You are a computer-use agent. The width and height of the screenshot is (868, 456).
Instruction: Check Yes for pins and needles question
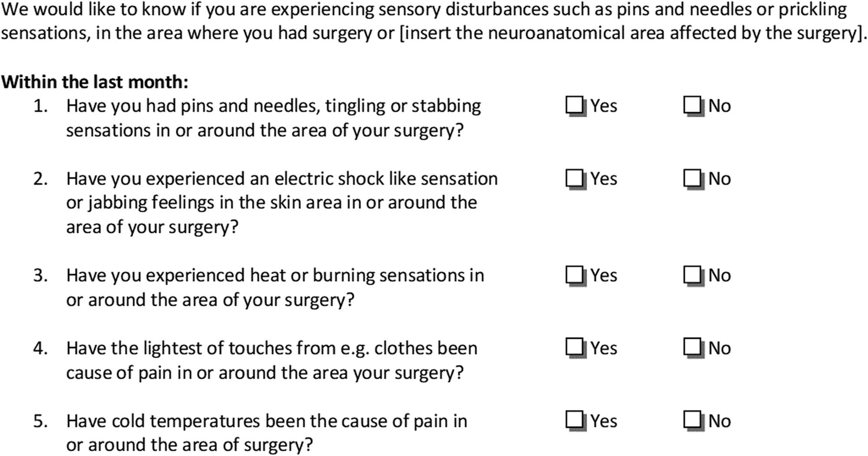(x=574, y=105)
